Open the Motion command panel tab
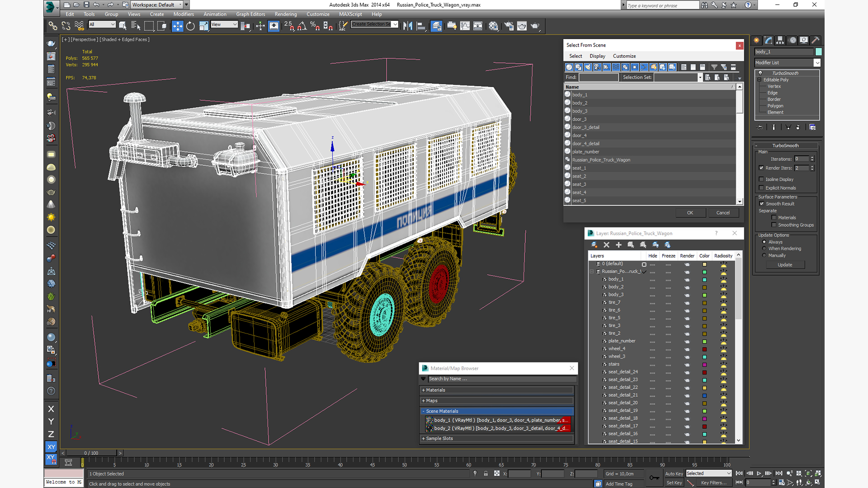This screenshot has height=488, width=868. click(793, 40)
